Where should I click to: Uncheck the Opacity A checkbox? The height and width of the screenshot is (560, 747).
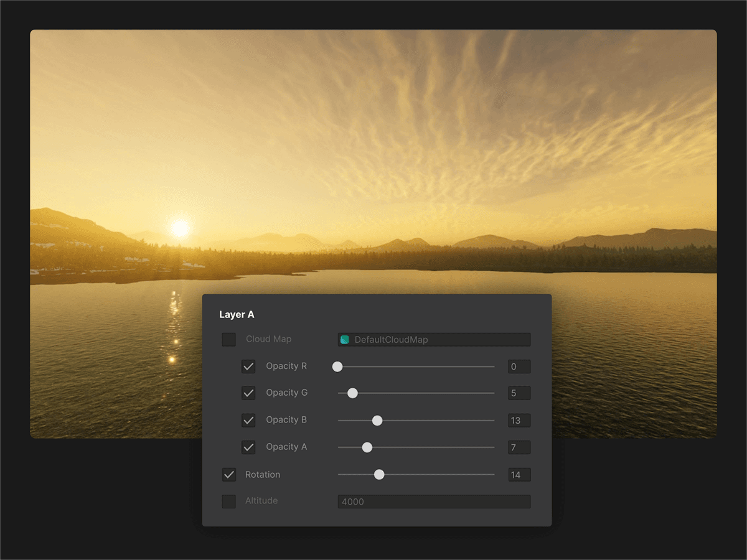(248, 447)
